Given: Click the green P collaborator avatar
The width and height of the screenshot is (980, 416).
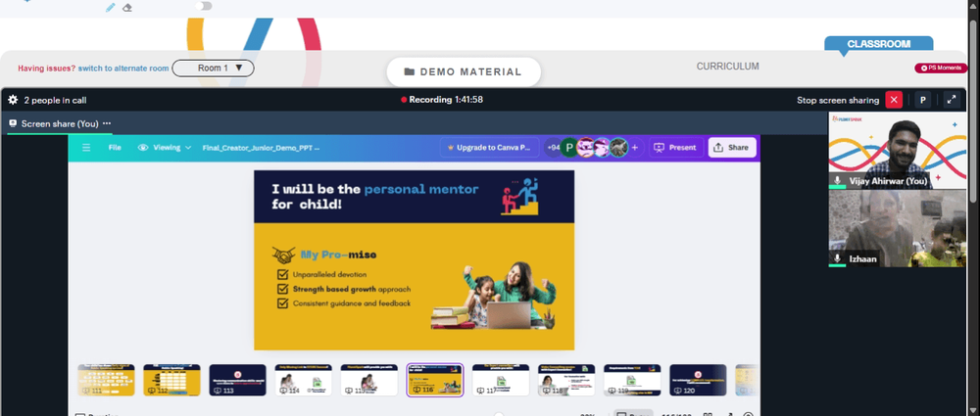Looking at the screenshot, I should [568, 148].
